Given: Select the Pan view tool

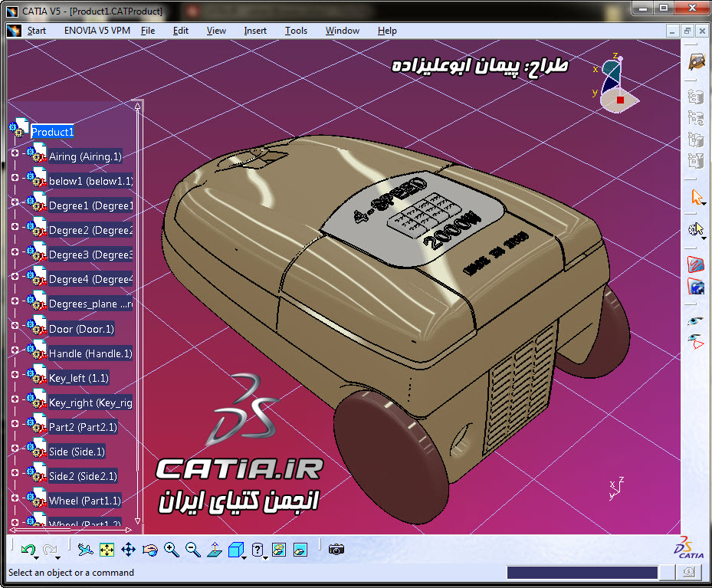Looking at the screenshot, I should (x=128, y=550).
